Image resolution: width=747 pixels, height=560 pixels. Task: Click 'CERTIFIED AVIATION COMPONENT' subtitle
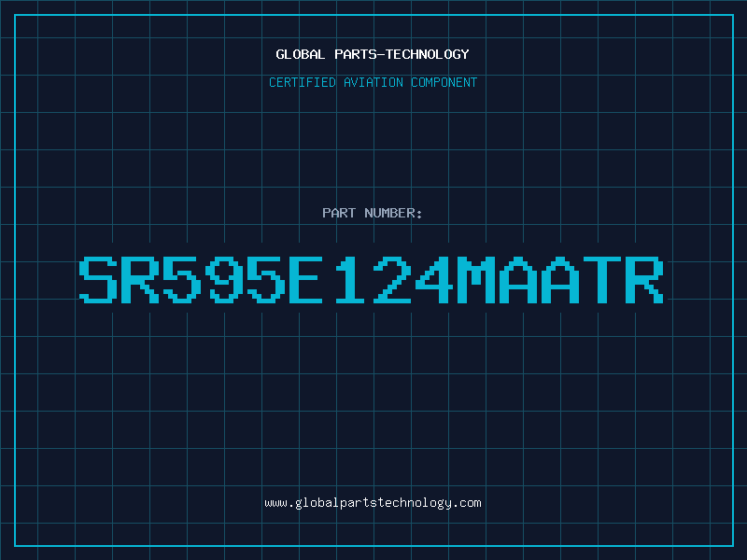tap(373, 82)
